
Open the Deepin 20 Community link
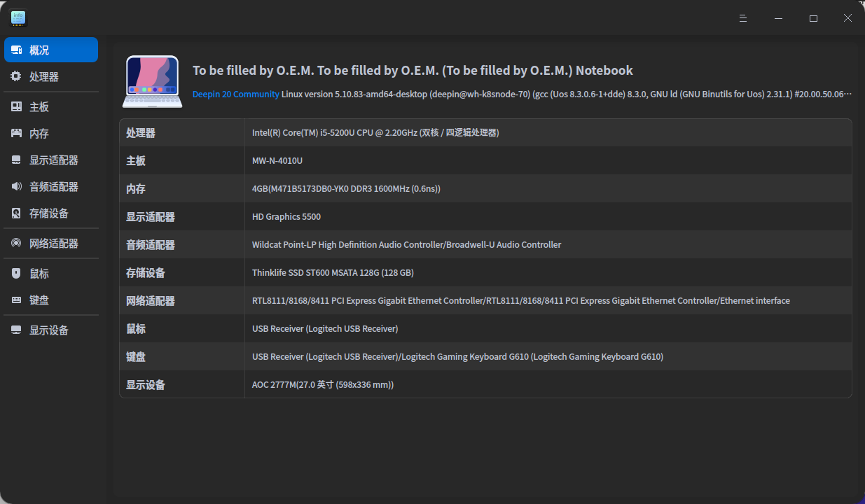click(x=236, y=94)
